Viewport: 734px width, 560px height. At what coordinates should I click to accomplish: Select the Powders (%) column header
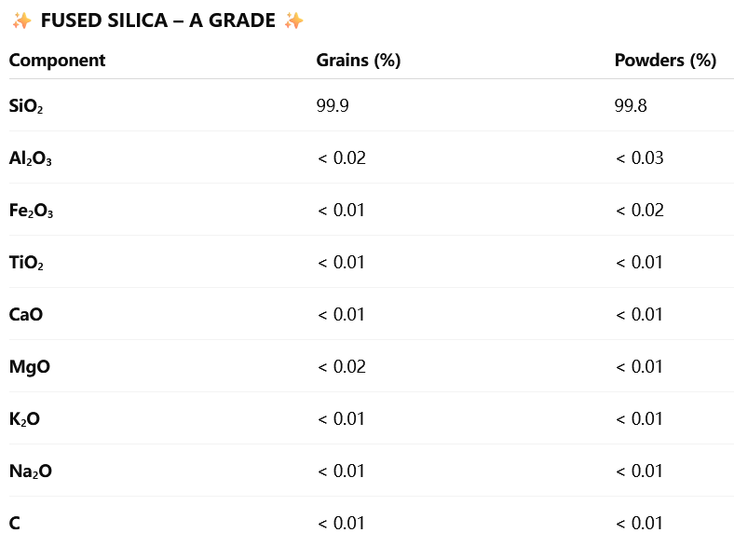pyautogui.click(x=665, y=61)
